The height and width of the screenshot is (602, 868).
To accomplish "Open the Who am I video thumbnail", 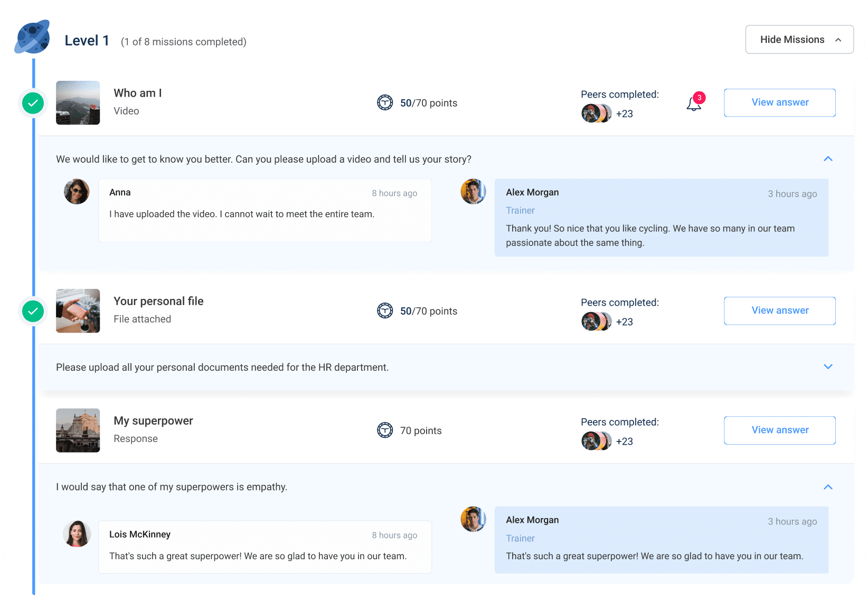I will click(x=78, y=102).
